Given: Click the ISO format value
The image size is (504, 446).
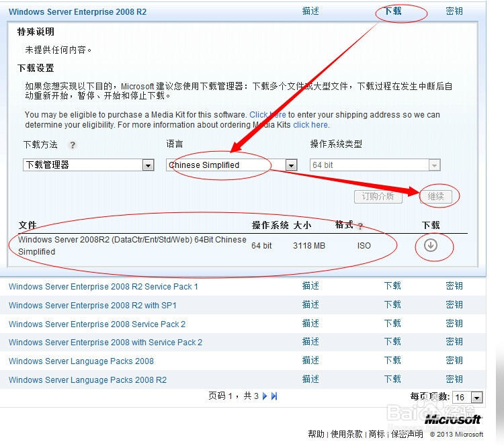Looking at the screenshot, I should [x=364, y=246].
